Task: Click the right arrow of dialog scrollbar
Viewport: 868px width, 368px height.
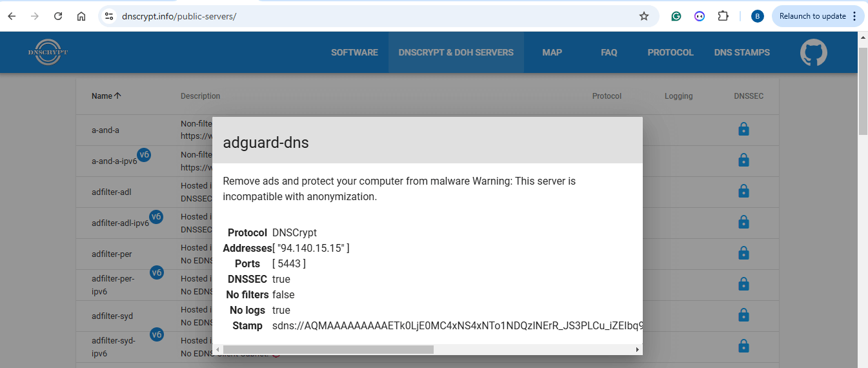Action: pos(637,349)
